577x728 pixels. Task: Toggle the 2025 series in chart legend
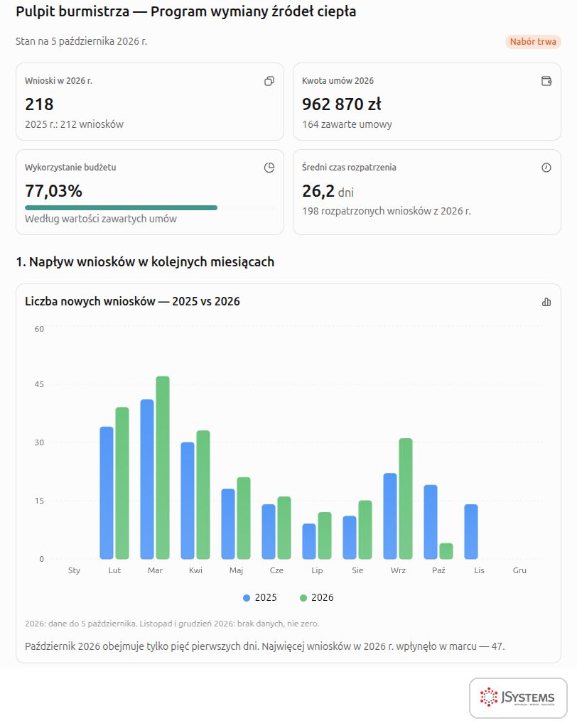click(260, 597)
